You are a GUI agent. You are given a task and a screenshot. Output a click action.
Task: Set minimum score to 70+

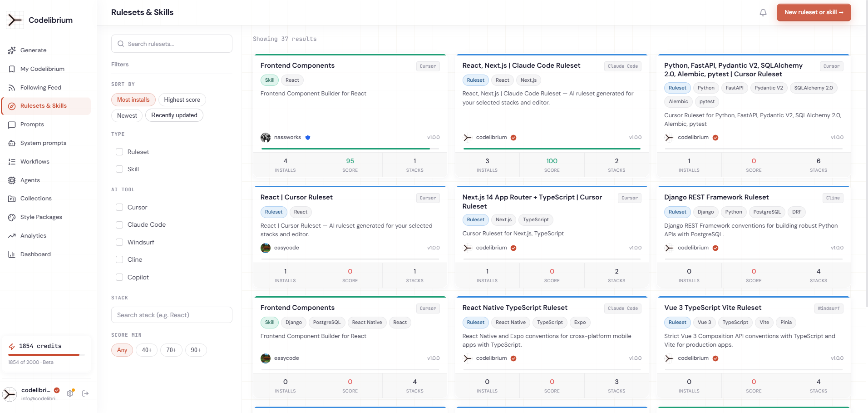coord(171,350)
